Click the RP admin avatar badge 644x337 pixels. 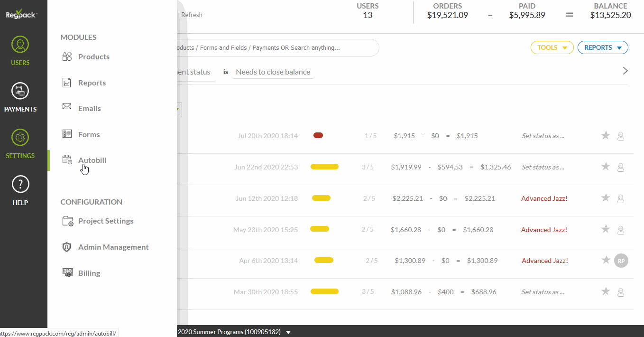[x=621, y=261]
